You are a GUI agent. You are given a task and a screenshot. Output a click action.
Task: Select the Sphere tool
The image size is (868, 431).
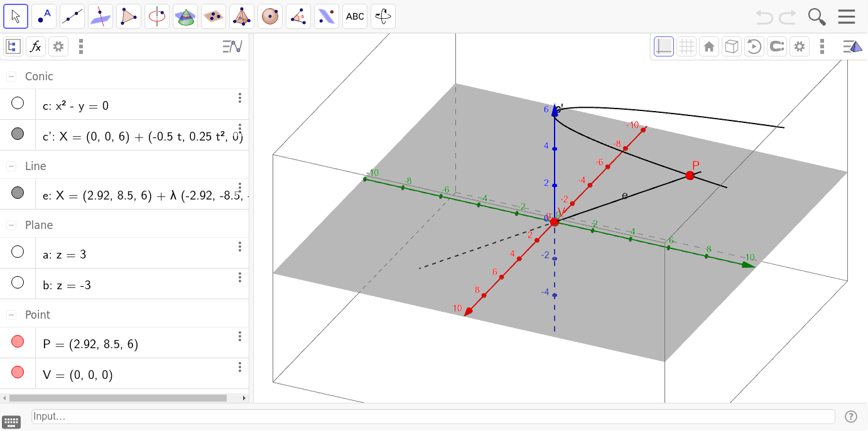click(x=270, y=16)
